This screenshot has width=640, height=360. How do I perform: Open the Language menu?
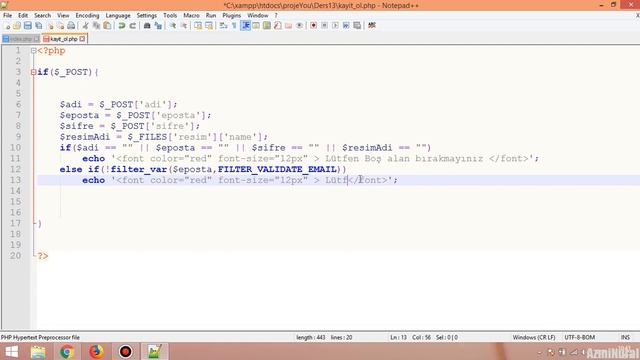118,16
